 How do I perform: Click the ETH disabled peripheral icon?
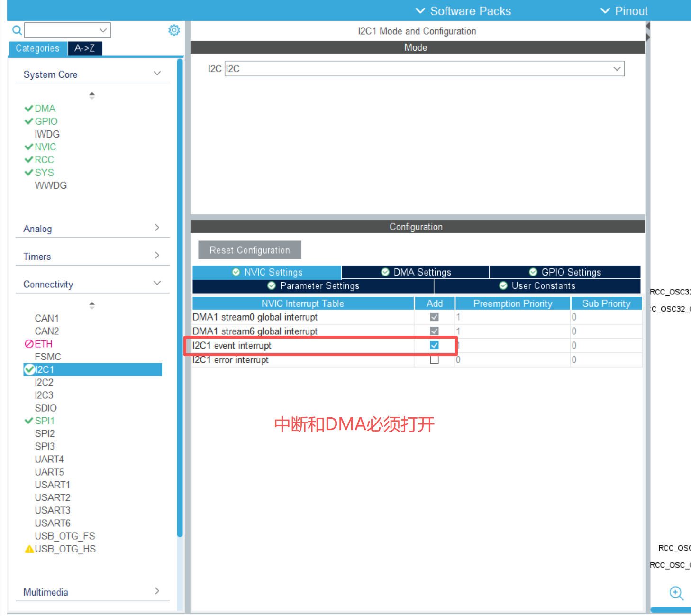pos(29,344)
